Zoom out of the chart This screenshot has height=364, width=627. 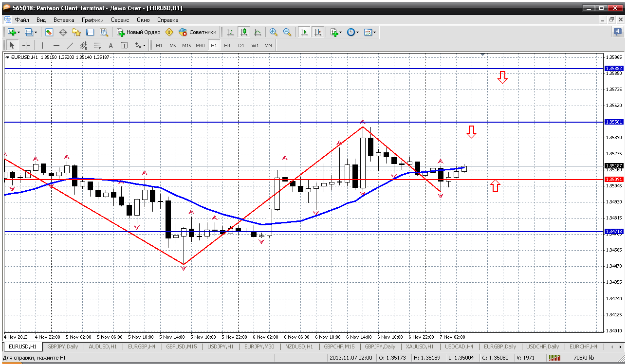pos(287,32)
